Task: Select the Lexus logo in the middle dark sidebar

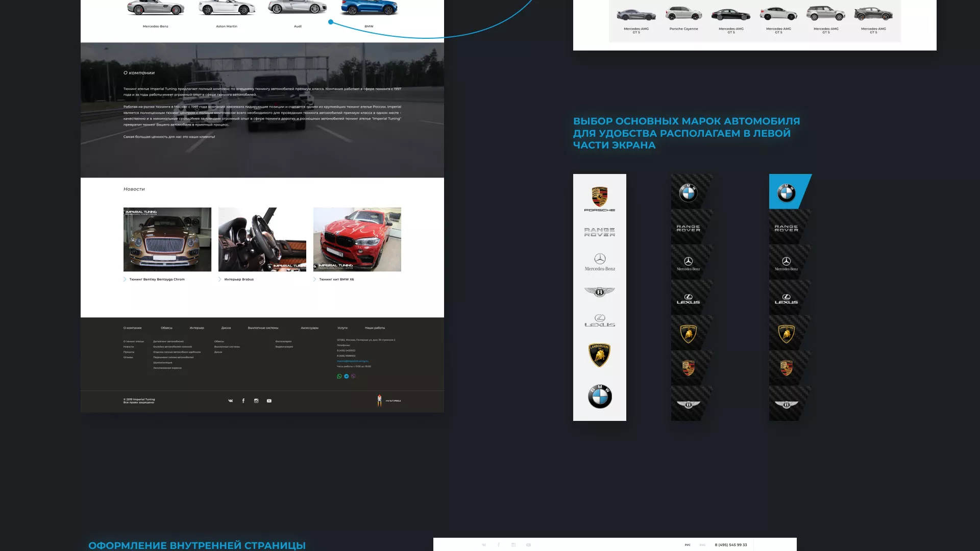Action: tap(688, 299)
